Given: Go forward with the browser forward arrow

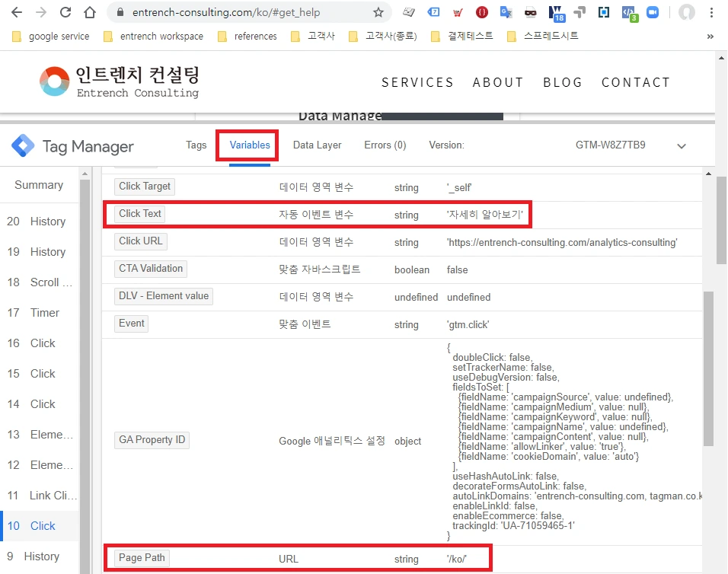Looking at the screenshot, I should (x=41, y=12).
